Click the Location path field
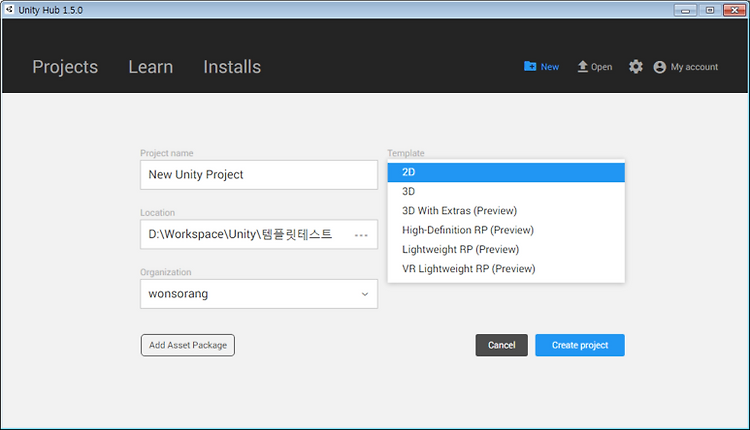This screenshot has height=430, width=750. (x=259, y=234)
